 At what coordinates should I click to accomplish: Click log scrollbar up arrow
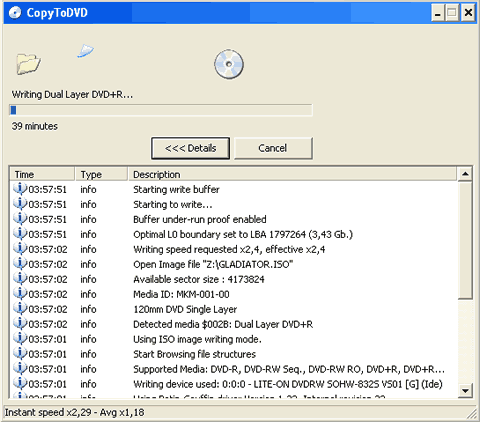465,174
